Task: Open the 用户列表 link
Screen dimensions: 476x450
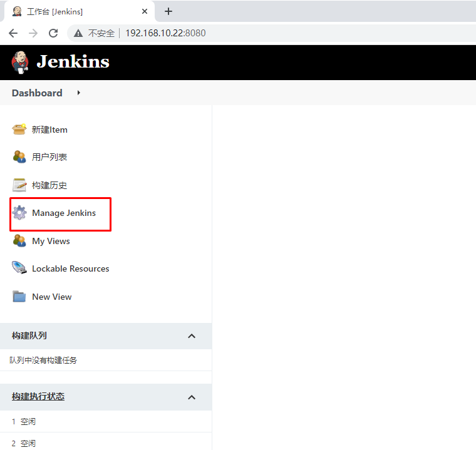Action: click(x=49, y=157)
